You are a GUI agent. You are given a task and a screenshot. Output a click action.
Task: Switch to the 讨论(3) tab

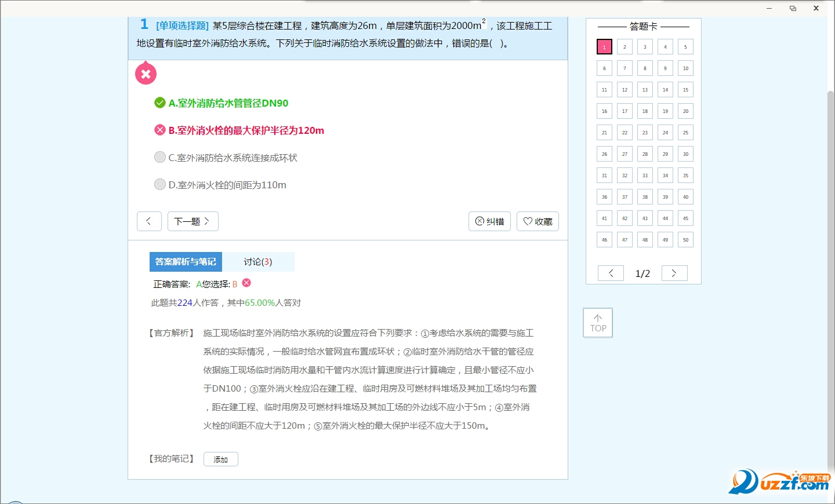[258, 262]
